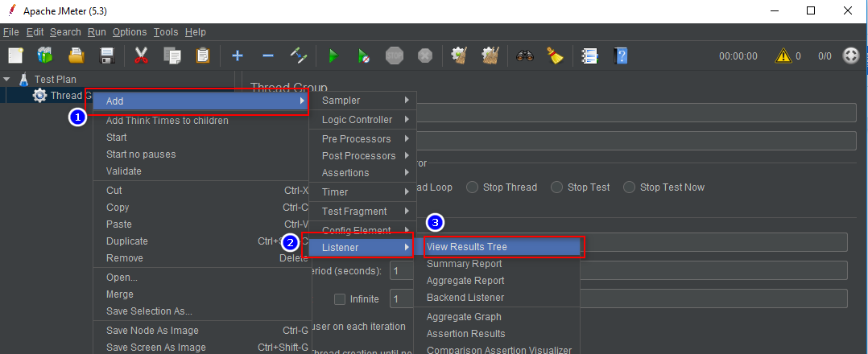Click the Clear All double broom icon
868x354 pixels.
[490, 56]
